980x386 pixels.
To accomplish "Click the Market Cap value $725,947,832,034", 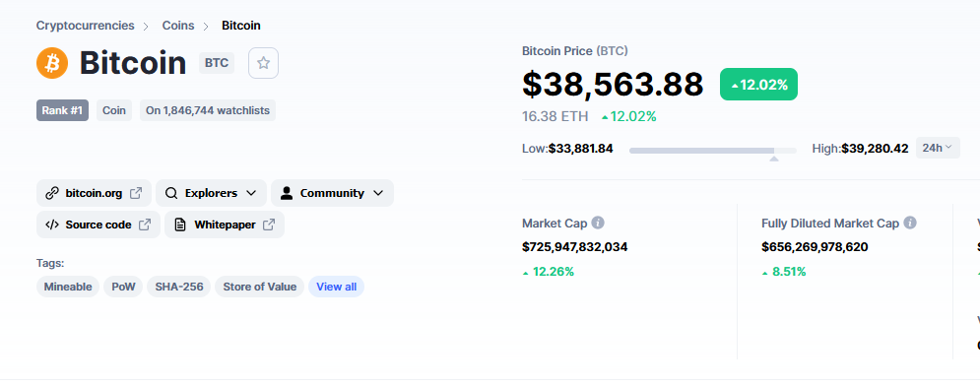I will (575, 247).
